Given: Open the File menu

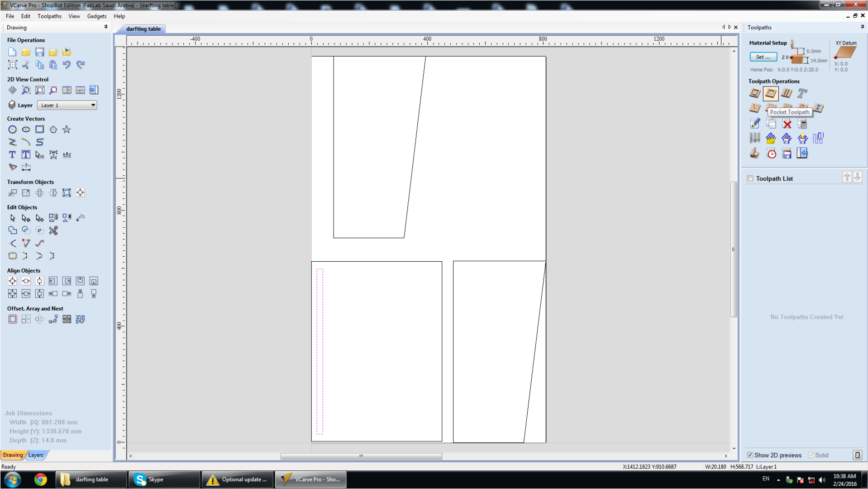Looking at the screenshot, I should pyautogui.click(x=10, y=16).
